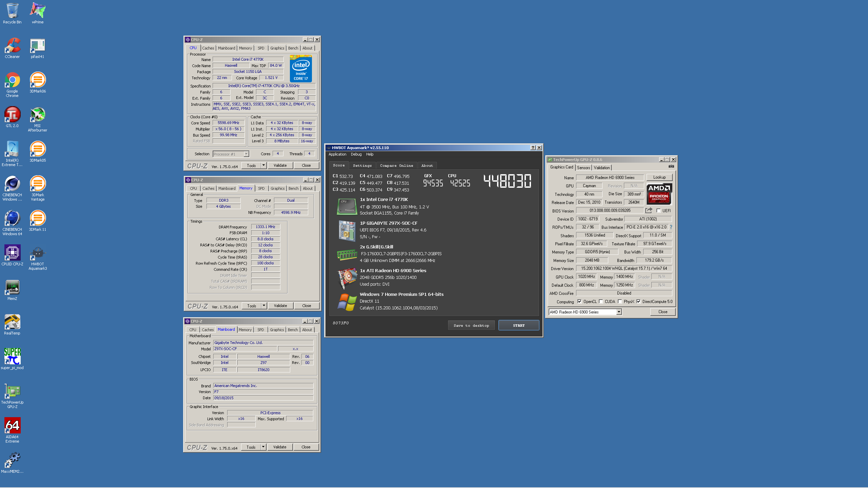Screen dimensions: 868x488
Task: Launch wPrime from the desktop
Action: (x=38, y=14)
